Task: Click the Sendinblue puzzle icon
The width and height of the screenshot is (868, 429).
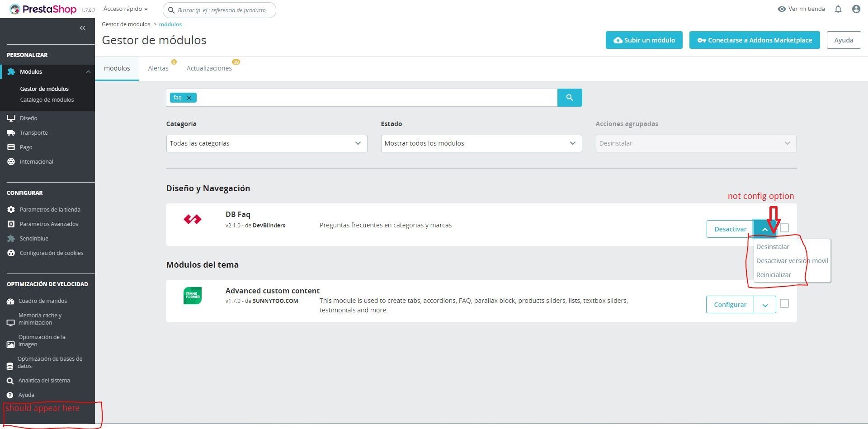Action: [x=11, y=238]
